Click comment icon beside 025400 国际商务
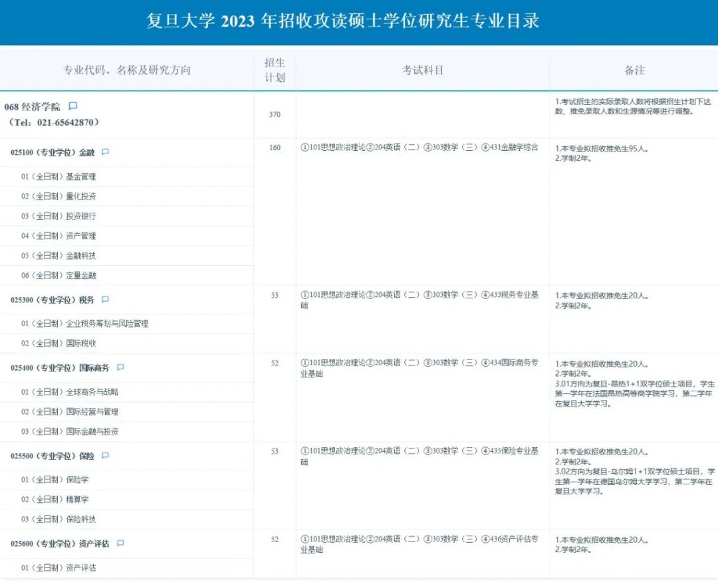This screenshot has width=718, height=588. 120,367
